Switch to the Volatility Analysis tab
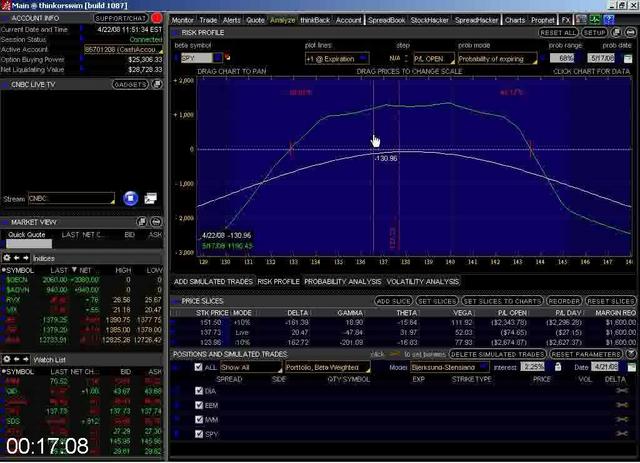The image size is (640, 463). [x=422, y=281]
